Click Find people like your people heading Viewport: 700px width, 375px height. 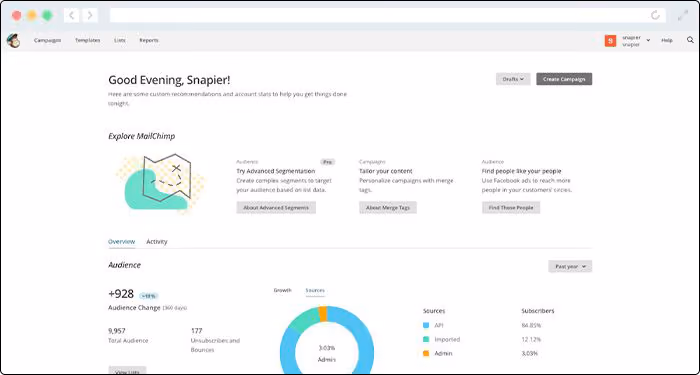click(x=521, y=171)
